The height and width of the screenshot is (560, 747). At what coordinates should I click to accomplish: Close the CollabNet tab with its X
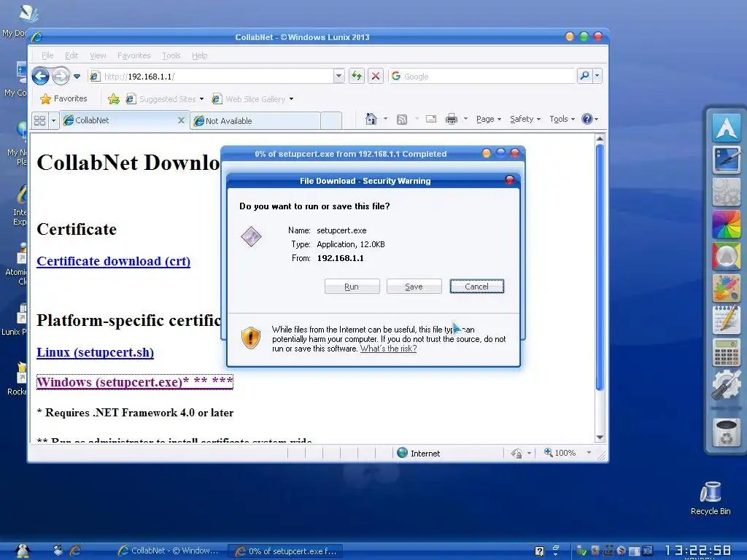click(181, 120)
